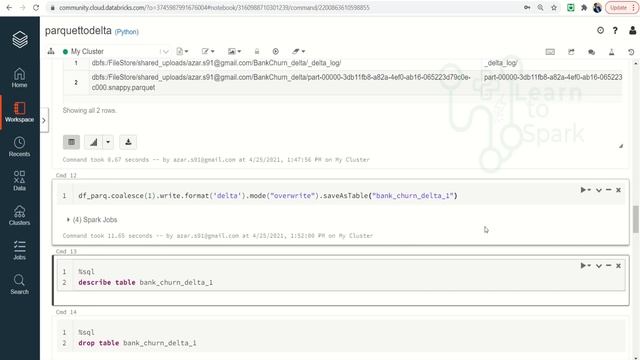Open the Data sidebar section
640x360 pixels.
(19, 181)
